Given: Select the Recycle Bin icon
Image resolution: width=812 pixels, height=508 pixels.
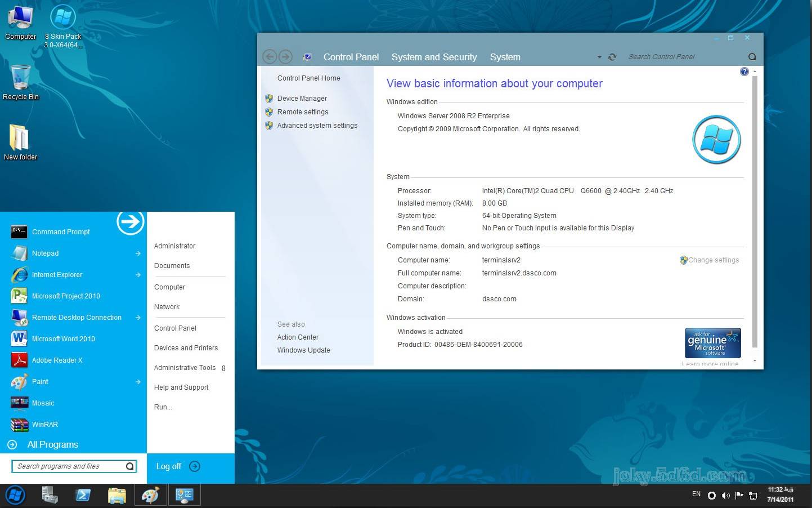Looking at the screenshot, I should pos(21,82).
